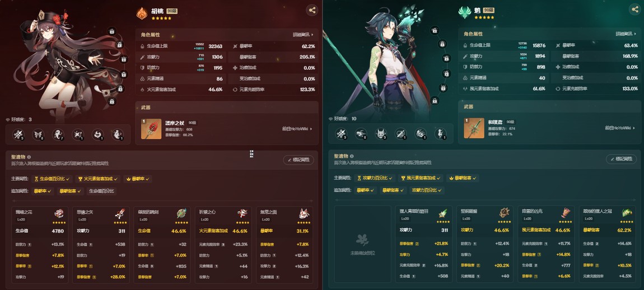Open Xiao's mask elemental burst talent icon
This screenshot has height=290, width=644.
point(381,134)
